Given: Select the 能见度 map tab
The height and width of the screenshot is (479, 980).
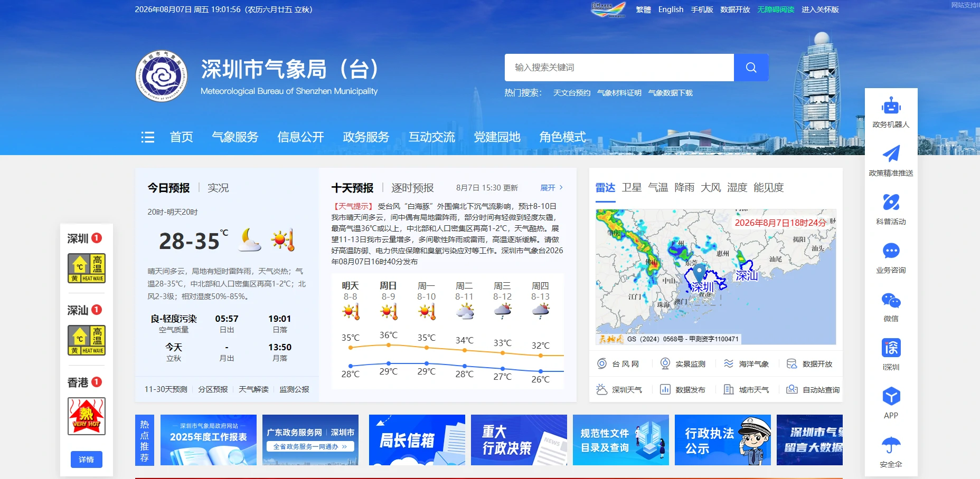Looking at the screenshot, I should pyautogui.click(x=769, y=187).
